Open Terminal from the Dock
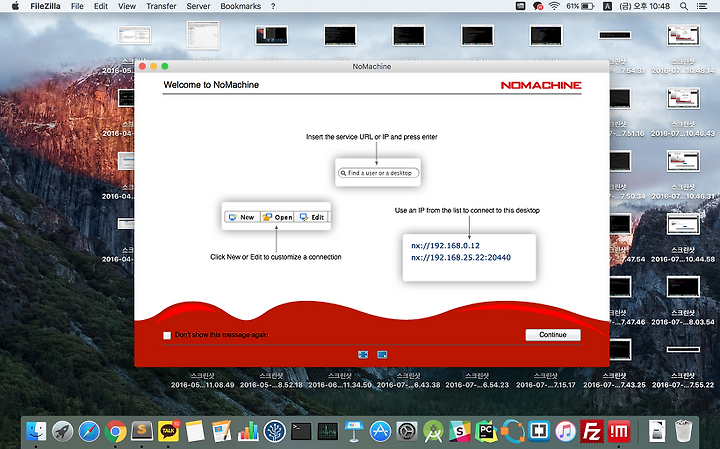The height and width of the screenshot is (449, 720). tap(301, 432)
